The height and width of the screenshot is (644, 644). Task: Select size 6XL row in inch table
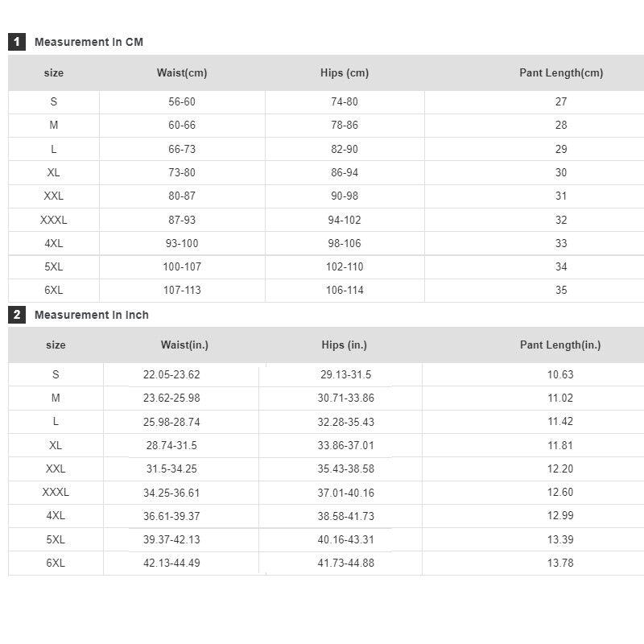pos(56,563)
